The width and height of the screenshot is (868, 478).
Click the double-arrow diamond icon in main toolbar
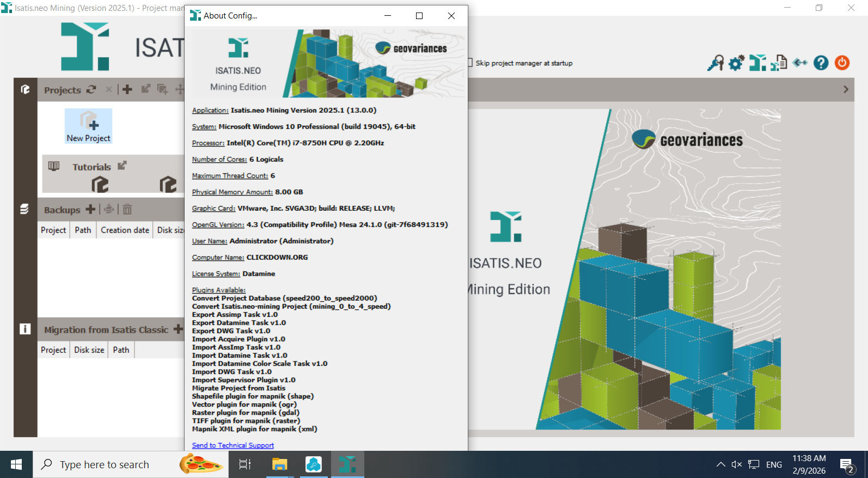[x=800, y=63]
